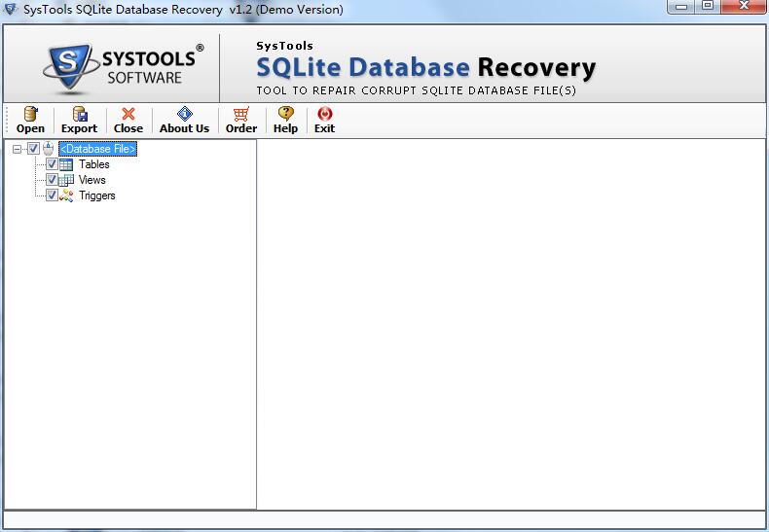Image resolution: width=769 pixels, height=532 pixels.
Task: Collapse the Database File tree node
Action: 18,149
